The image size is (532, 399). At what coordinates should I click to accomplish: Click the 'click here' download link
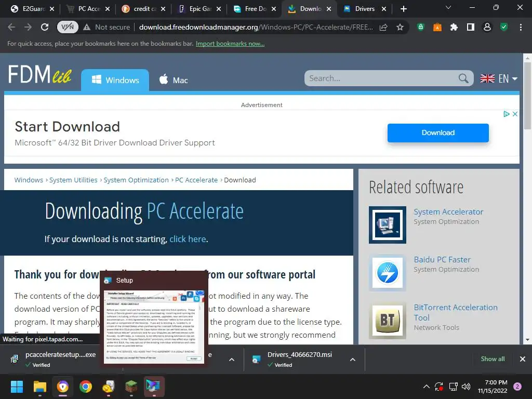(x=188, y=239)
